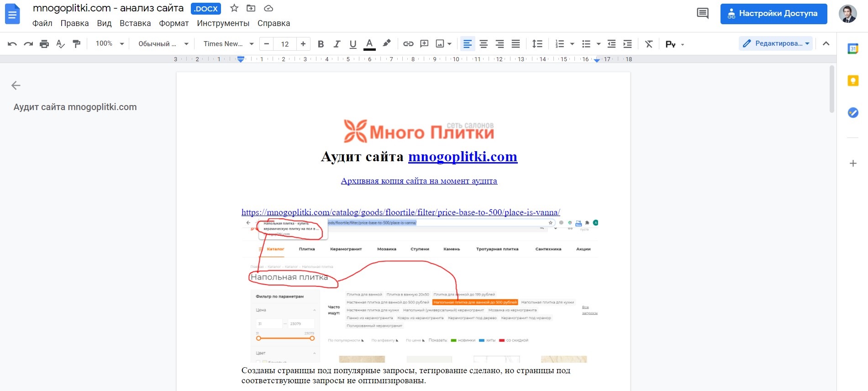
Task: Open the Формат menu
Action: 174,23
